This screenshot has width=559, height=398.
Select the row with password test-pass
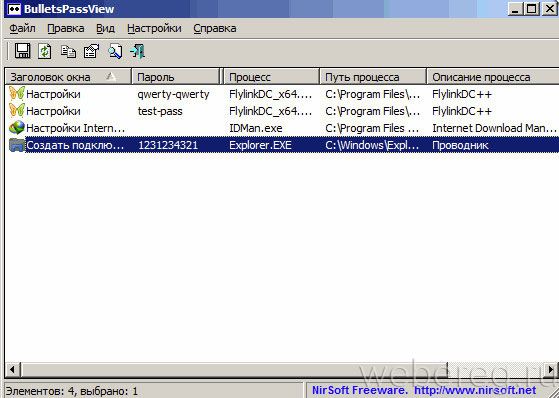pos(282,111)
